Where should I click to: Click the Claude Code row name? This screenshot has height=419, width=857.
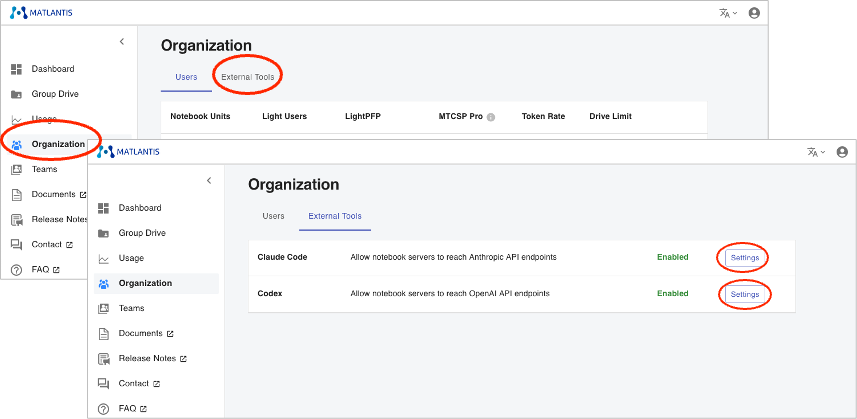pyautogui.click(x=282, y=257)
